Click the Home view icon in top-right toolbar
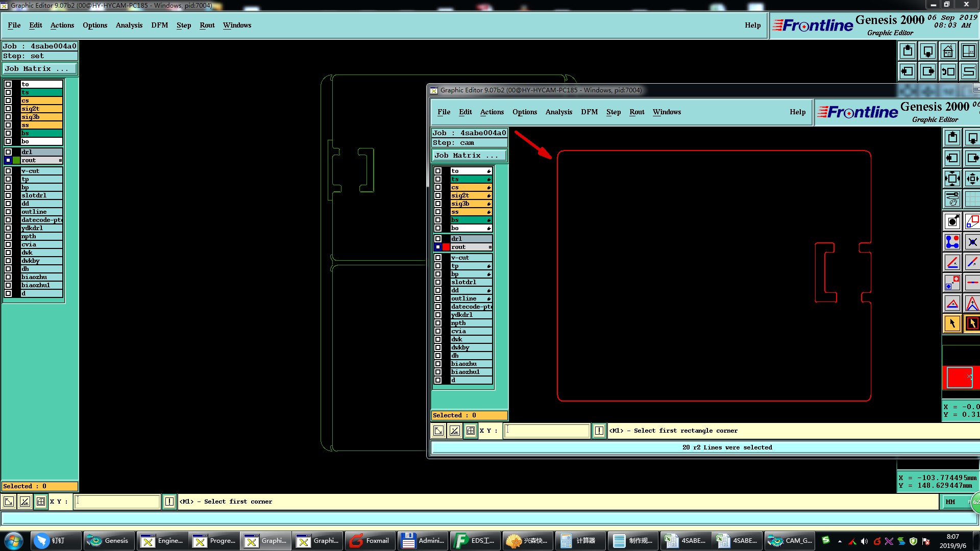This screenshot has height=551, width=980. tap(948, 51)
